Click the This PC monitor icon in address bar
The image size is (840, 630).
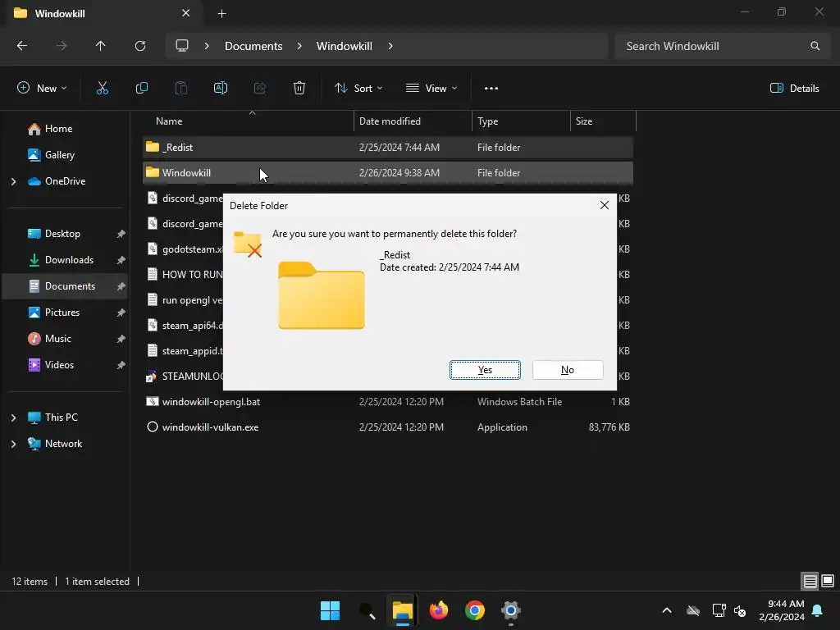(182, 46)
